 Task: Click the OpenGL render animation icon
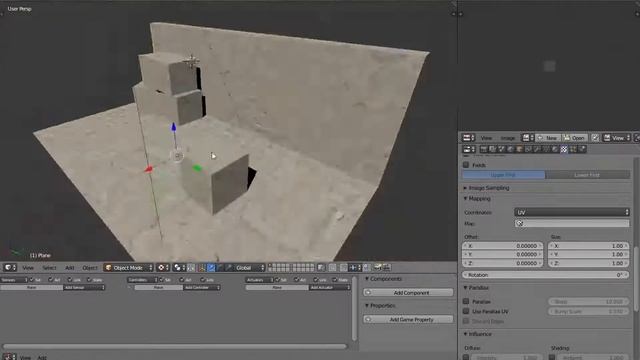click(x=387, y=268)
